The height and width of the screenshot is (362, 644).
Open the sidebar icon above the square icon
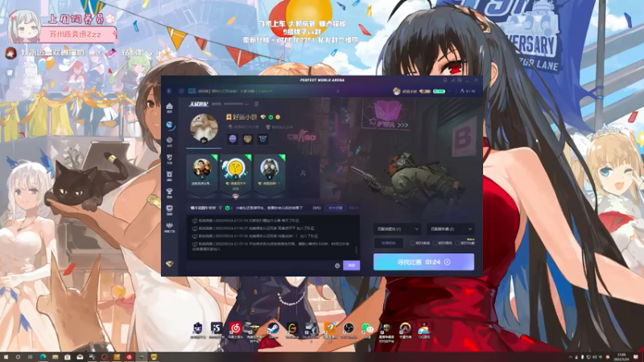[170, 158]
